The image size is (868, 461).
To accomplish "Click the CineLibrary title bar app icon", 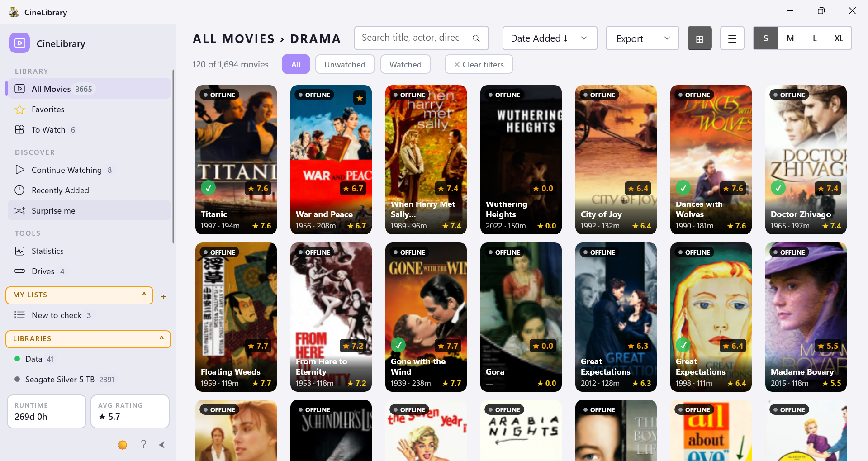I will coord(14,12).
